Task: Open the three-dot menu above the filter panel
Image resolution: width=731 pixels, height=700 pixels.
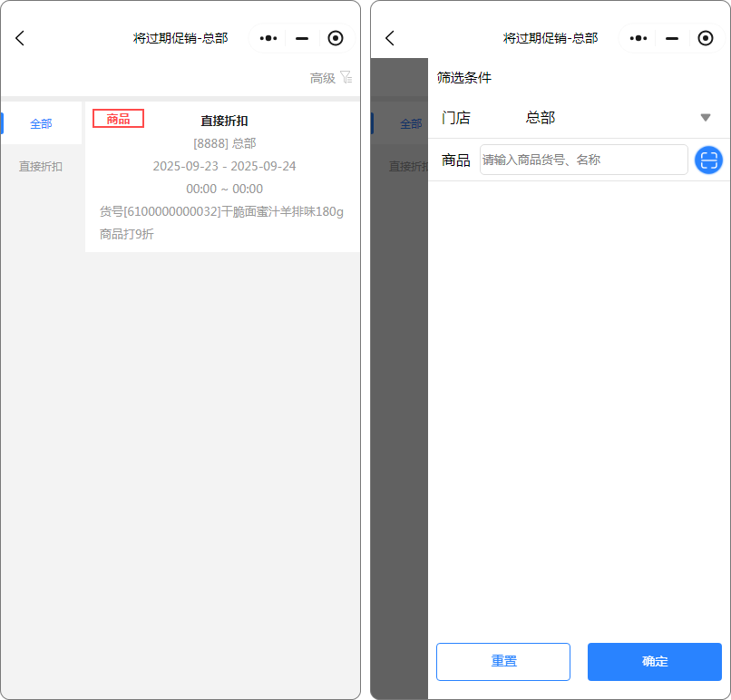Action: (x=638, y=38)
